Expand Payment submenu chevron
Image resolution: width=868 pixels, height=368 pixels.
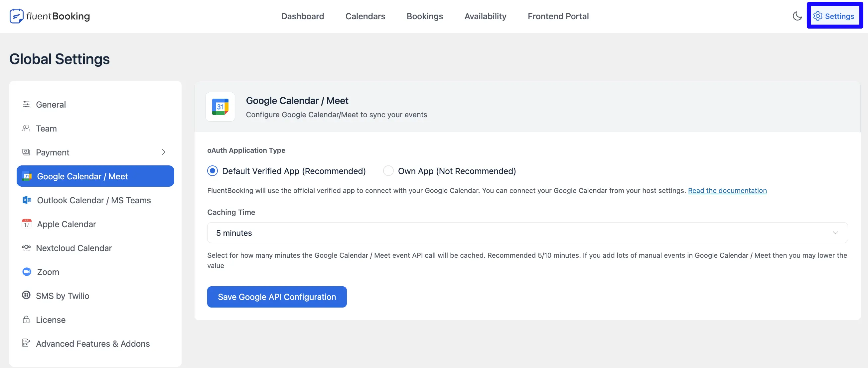pyautogui.click(x=164, y=152)
